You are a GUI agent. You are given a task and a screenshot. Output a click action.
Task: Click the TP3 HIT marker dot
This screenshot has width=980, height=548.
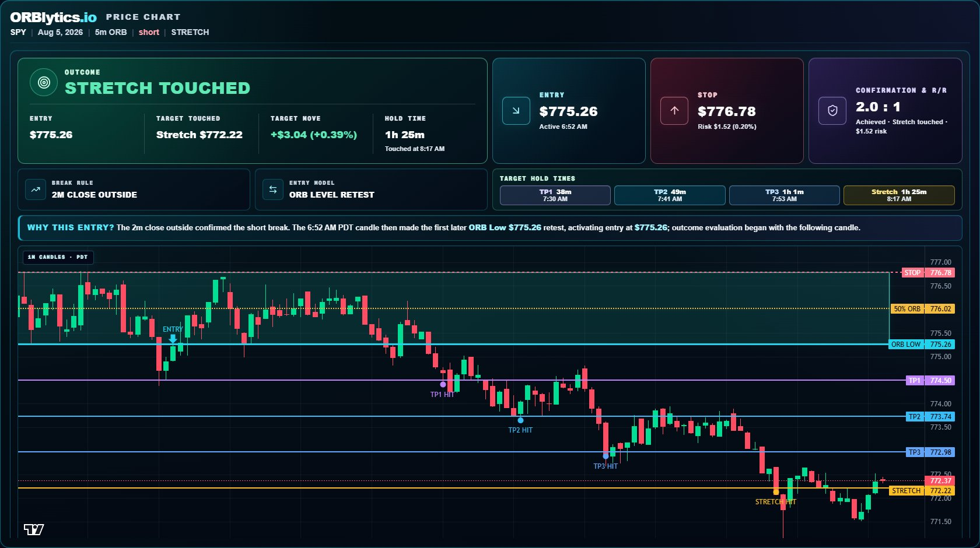pyautogui.click(x=605, y=456)
